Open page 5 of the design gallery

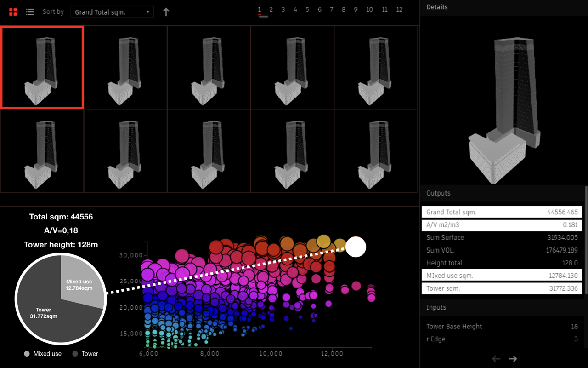pos(307,10)
